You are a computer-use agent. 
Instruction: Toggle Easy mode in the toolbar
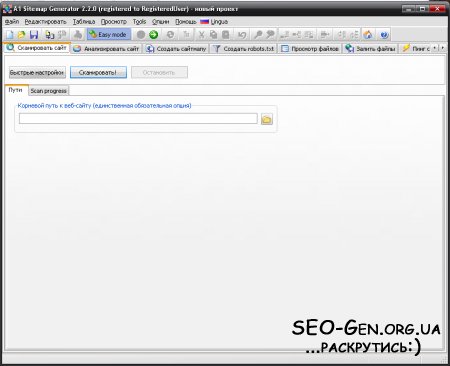click(108, 34)
